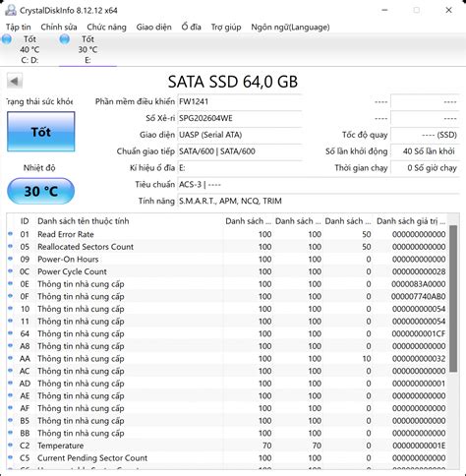Click status dot of Read Error Rate row
This screenshot has height=476, width=466.
point(11,234)
